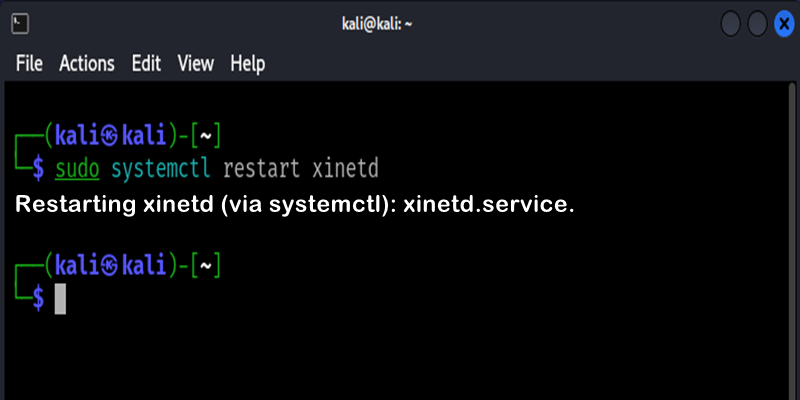Open the File menu

coord(29,63)
